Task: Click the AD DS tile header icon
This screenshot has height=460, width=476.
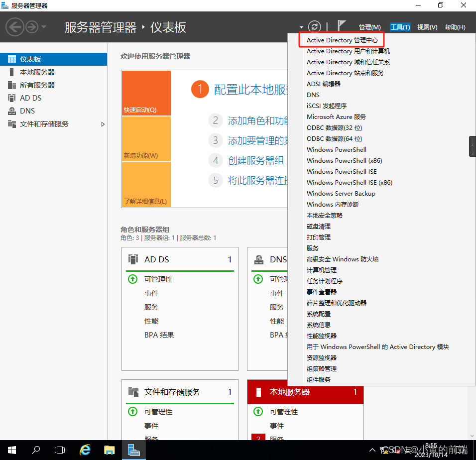Action: click(x=133, y=259)
